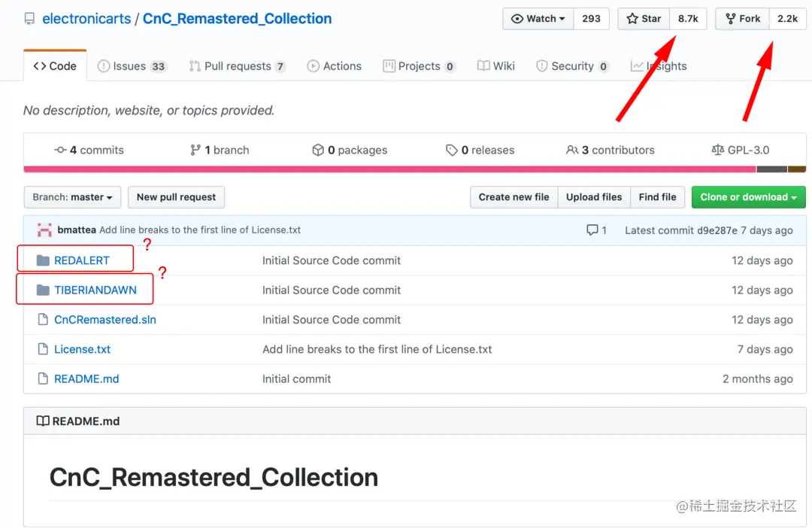
Task: Click the 293 watchers count
Action: [591, 19]
